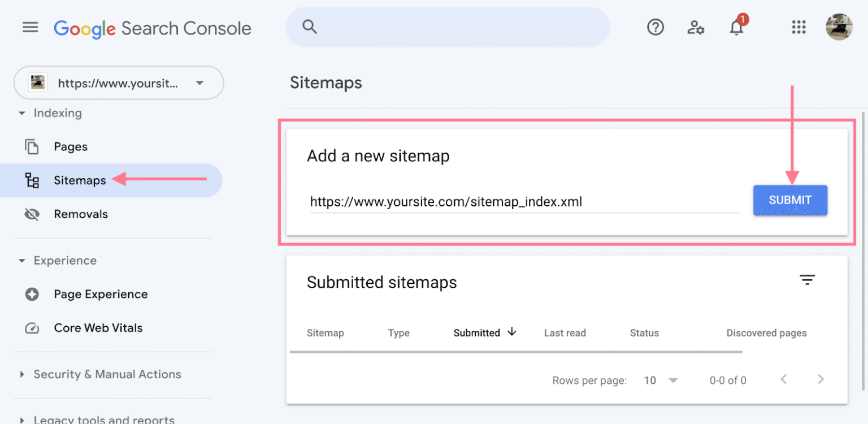Go to Removals in the sidebar

(x=81, y=214)
